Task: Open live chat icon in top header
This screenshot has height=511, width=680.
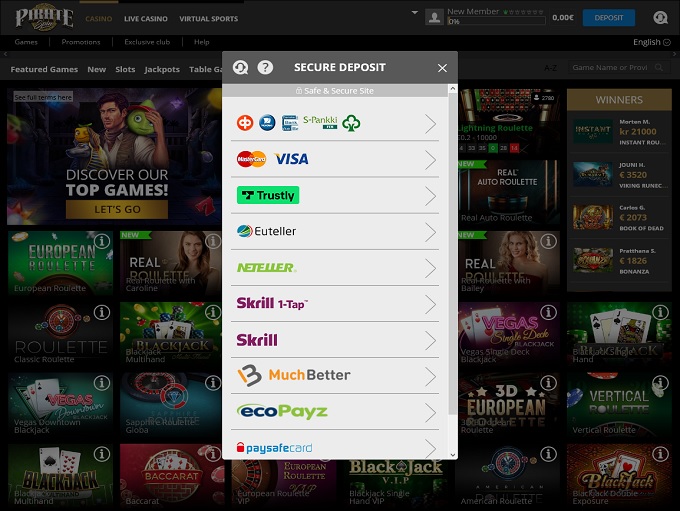Action: point(660,17)
